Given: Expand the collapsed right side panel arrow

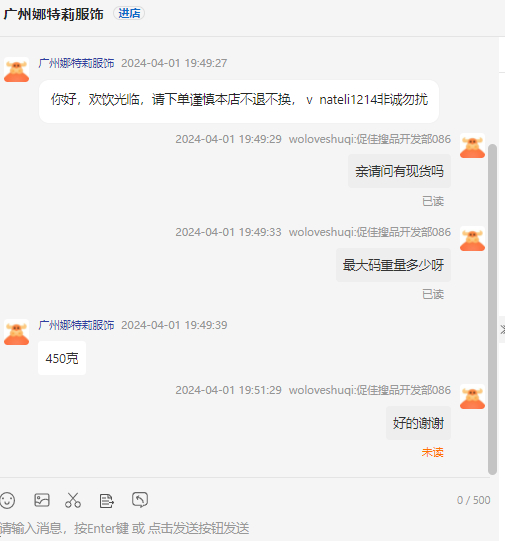Looking at the screenshot, I should 502,329.
